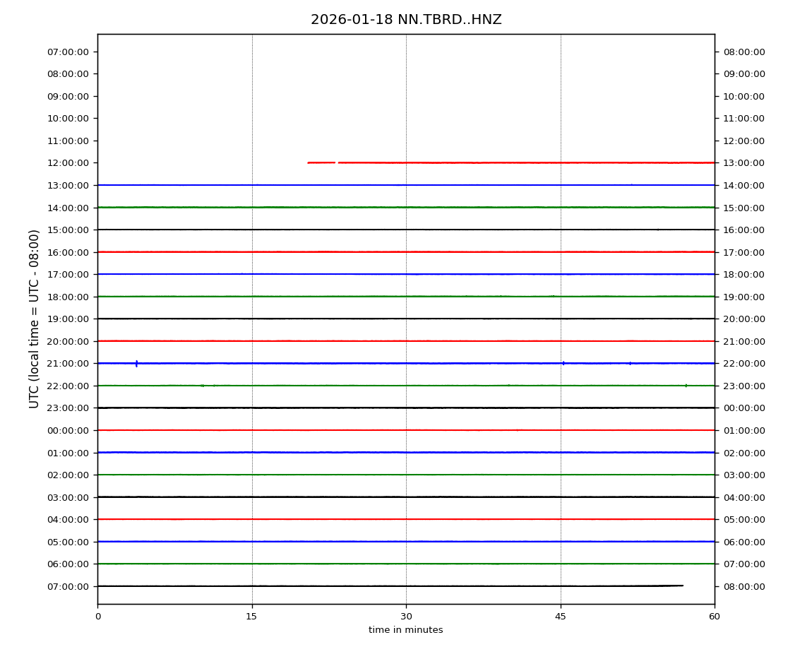The width and height of the screenshot is (812, 671).
Task: Select the 15 tick label on the x-axis
Action: point(251,617)
